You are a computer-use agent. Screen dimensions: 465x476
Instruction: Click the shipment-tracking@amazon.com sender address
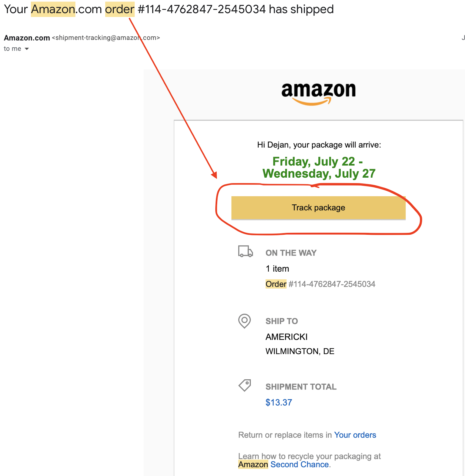(x=106, y=38)
